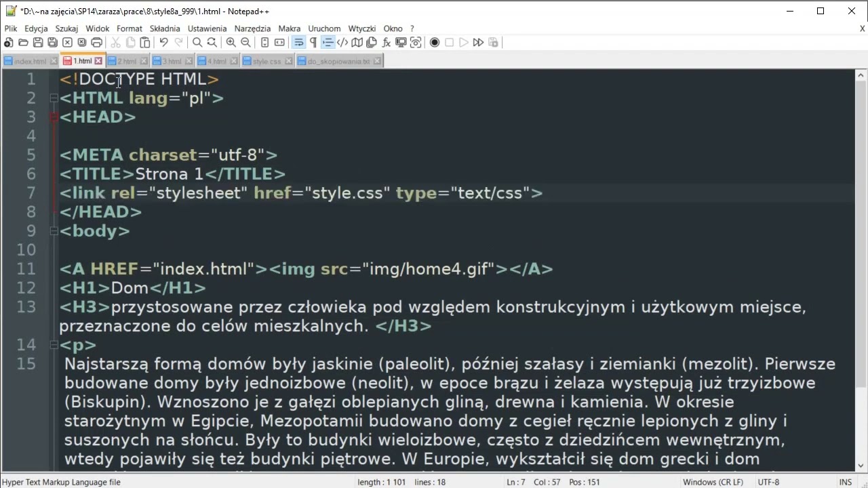Viewport: 868px width, 488px height.
Task: Open the ? help menu
Action: [x=412, y=28]
